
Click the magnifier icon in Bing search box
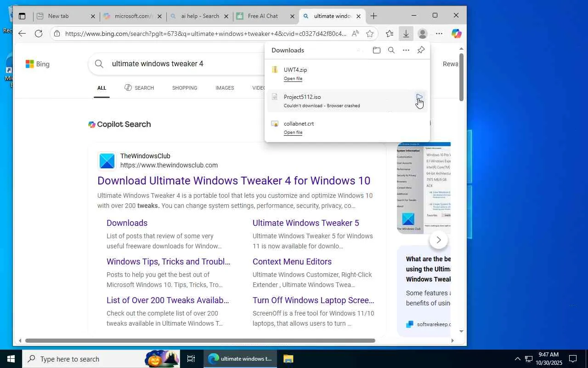pyautogui.click(x=99, y=63)
